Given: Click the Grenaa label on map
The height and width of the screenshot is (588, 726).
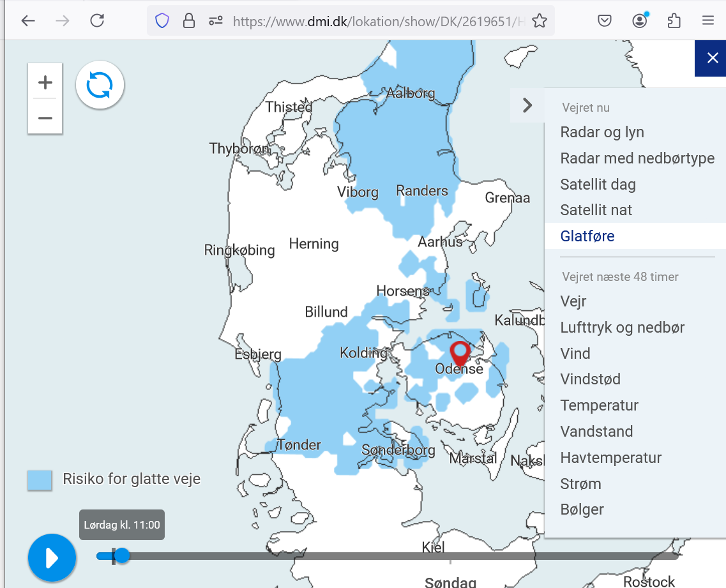Looking at the screenshot, I should click(x=507, y=198).
